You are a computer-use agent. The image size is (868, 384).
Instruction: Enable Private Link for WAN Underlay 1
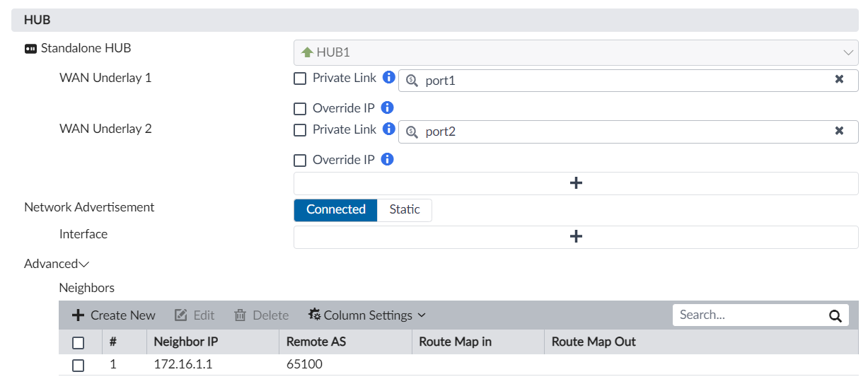[300, 78]
